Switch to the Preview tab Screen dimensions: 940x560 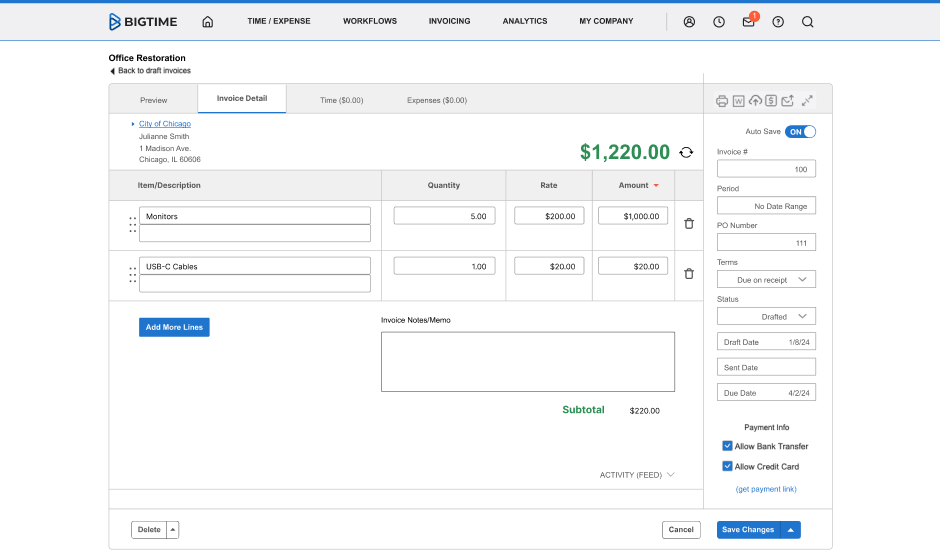(153, 100)
